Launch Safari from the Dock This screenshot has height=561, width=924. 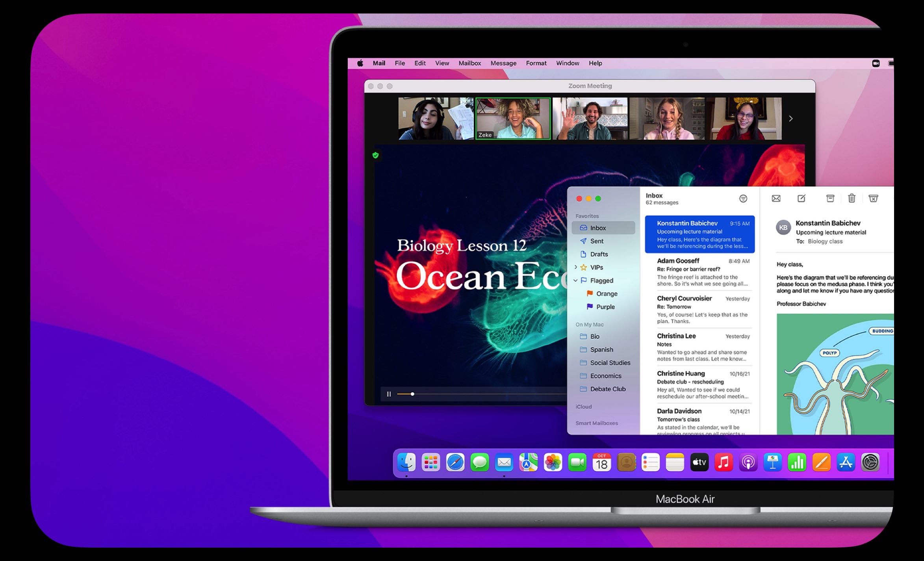click(455, 463)
